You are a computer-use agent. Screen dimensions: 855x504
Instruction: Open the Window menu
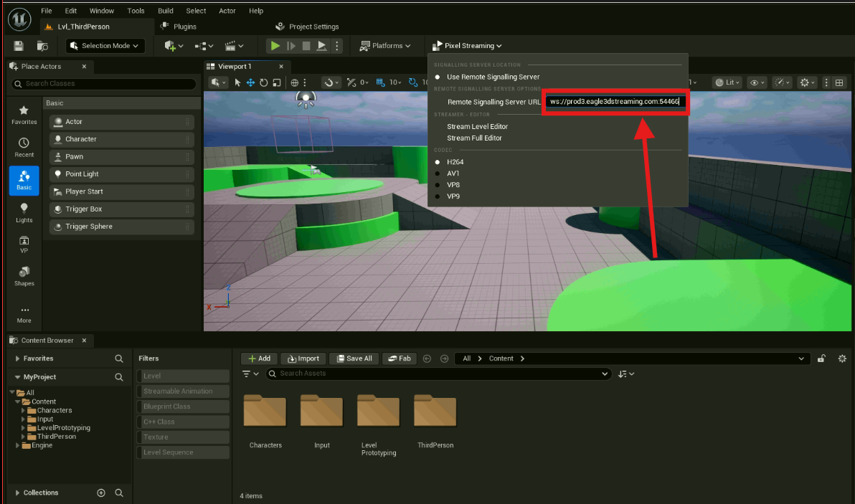(101, 11)
